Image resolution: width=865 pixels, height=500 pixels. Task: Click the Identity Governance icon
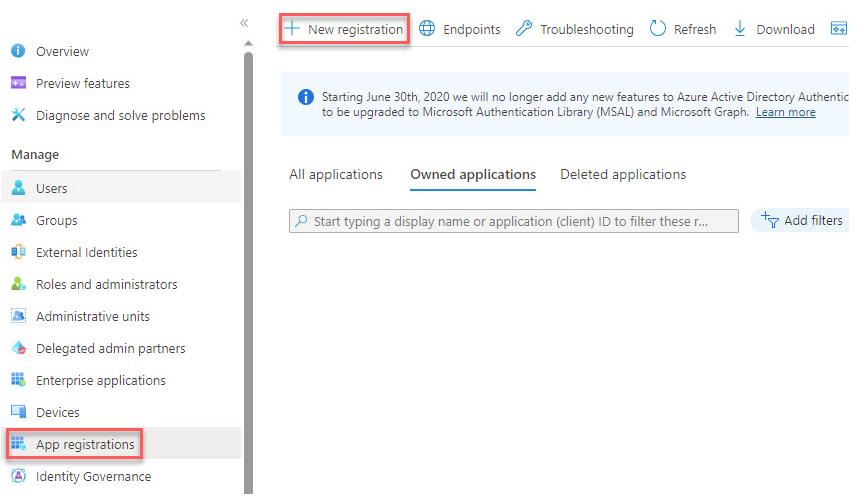pyautogui.click(x=18, y=476)
